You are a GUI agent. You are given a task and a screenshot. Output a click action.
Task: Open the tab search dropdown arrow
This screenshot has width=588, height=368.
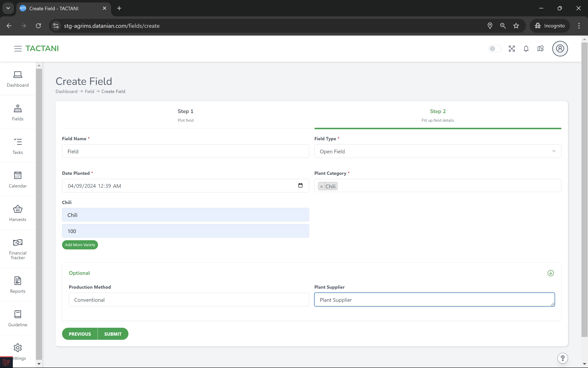click(x=8, y=8)
